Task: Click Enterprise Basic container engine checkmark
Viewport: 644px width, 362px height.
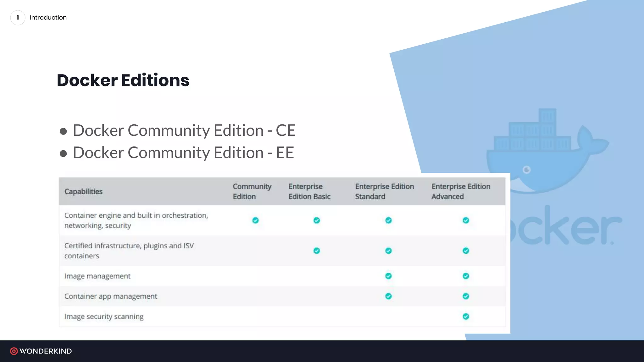Action: [x=317, y=220]
